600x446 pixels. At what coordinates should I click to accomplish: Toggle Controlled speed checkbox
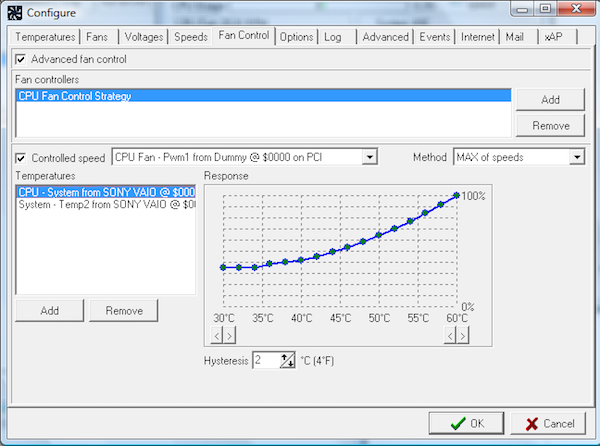coord(21,158)
